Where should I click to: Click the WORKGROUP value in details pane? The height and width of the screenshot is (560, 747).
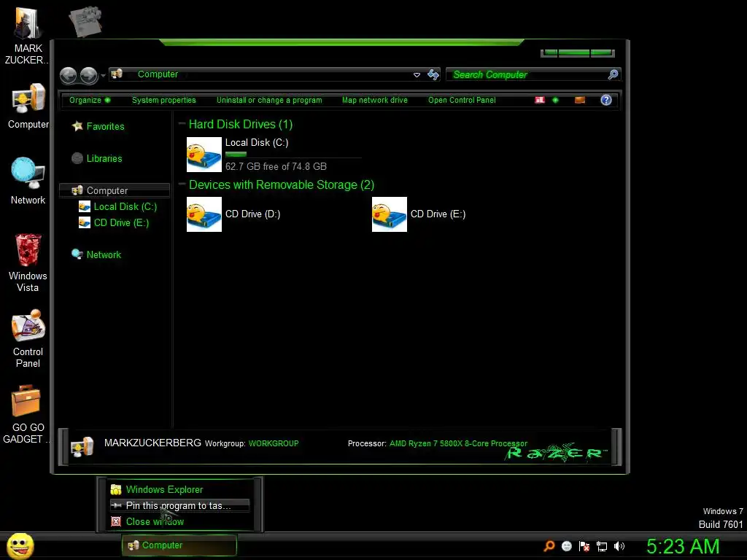[x=274, y=443]
